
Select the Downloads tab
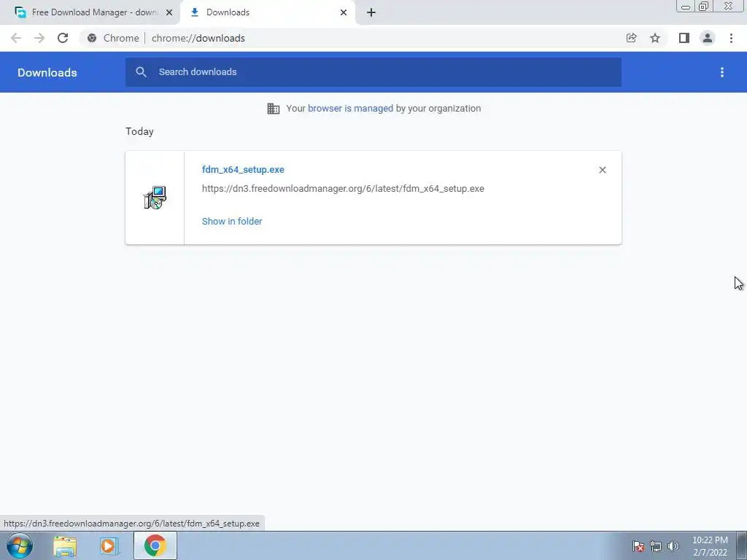[x=267, y=12]
